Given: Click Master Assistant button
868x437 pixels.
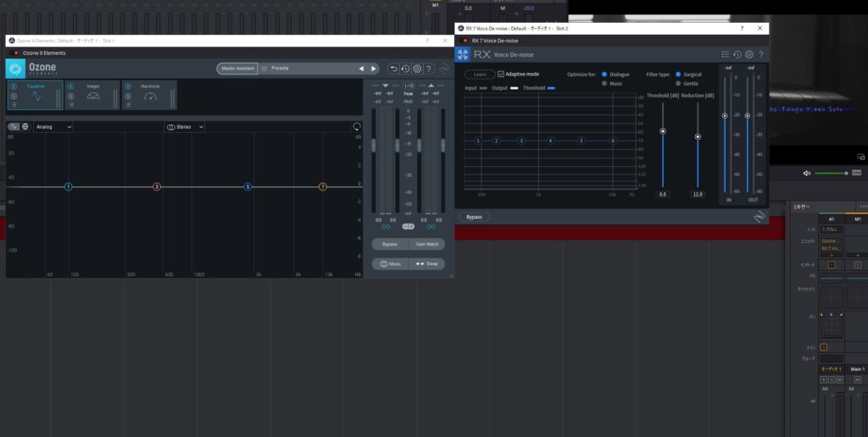Looking at the screenshot, I should [x=237, y=69].
